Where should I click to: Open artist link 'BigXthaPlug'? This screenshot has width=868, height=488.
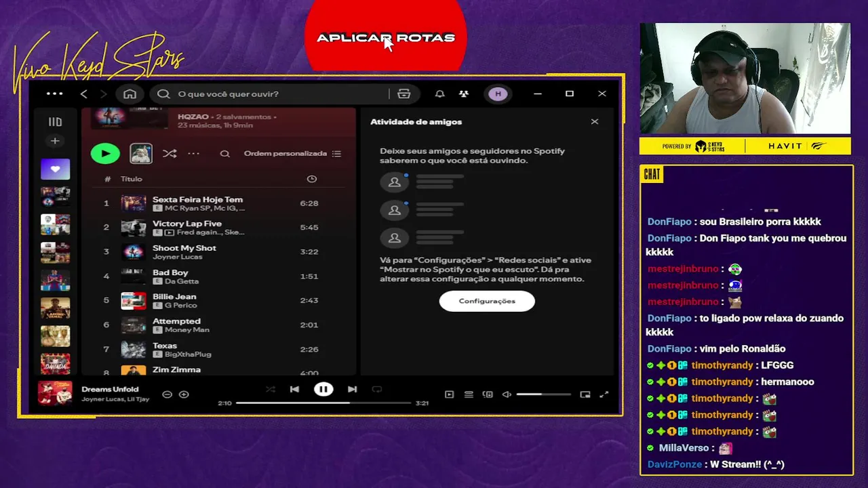tap(188, 354)
